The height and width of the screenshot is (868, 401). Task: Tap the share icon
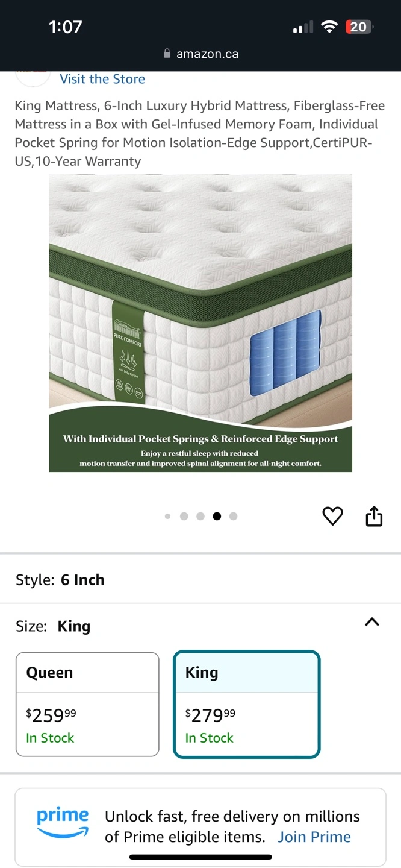tap(374, 516)
